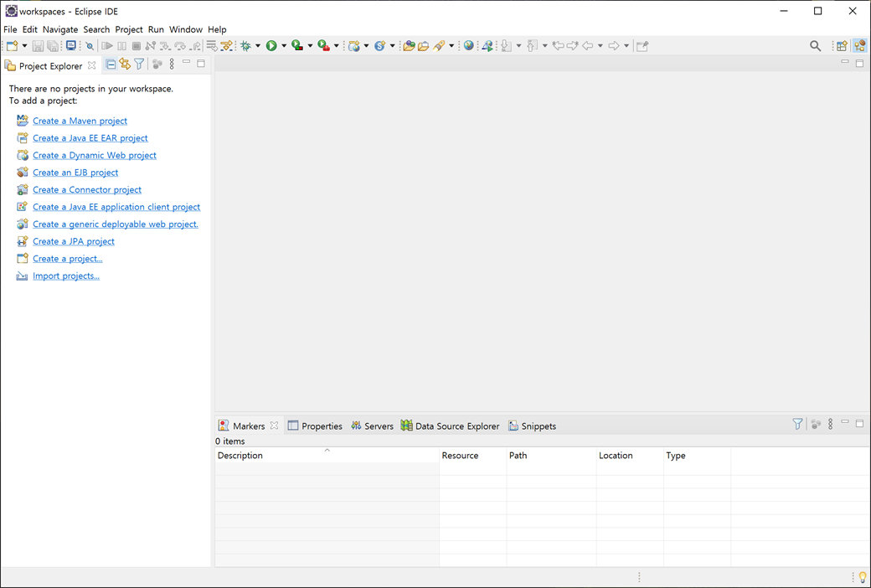The height and width of the screenshot is (588, 871).
Task: Click the Open Perspective icon
Action: [843, 46]
